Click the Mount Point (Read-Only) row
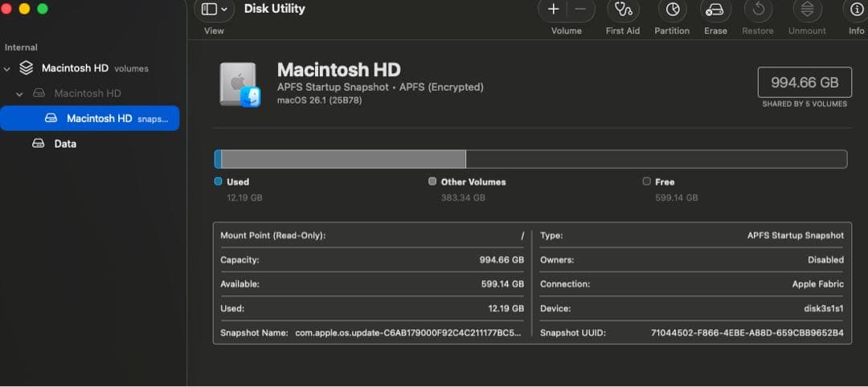The image size is (868, 387). [x=372, y=235]
